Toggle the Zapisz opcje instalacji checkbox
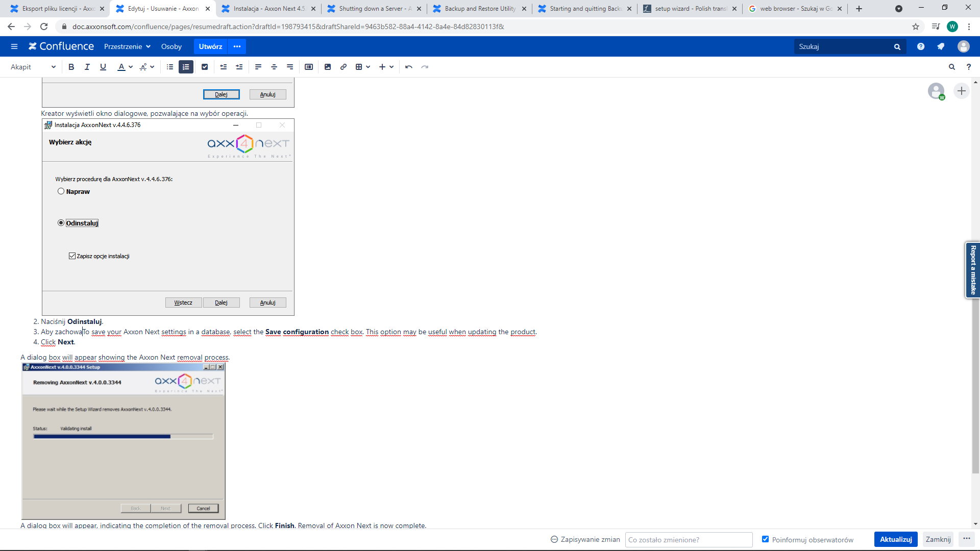The image size is (980, 551). 72,256
